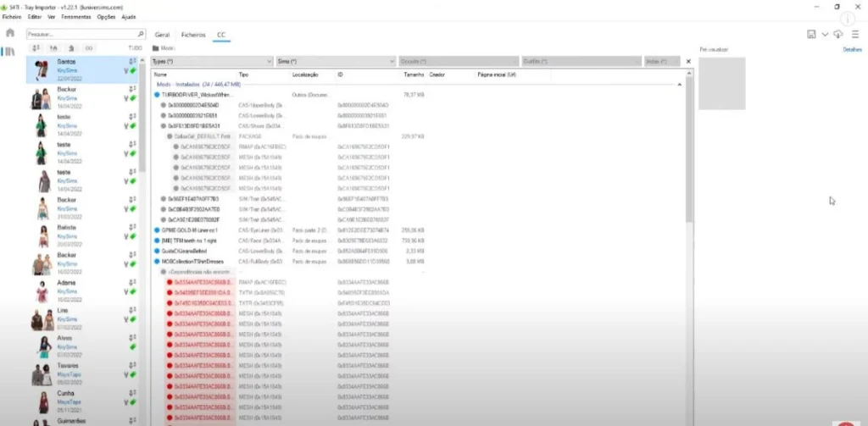Collapse the Mods - Instalados group arrow

point(679,84)
